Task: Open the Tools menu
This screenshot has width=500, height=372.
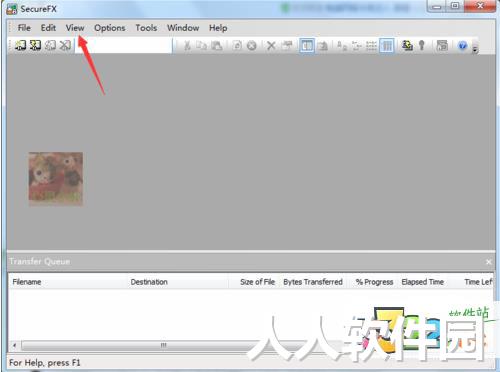Action: click(146, 28)
